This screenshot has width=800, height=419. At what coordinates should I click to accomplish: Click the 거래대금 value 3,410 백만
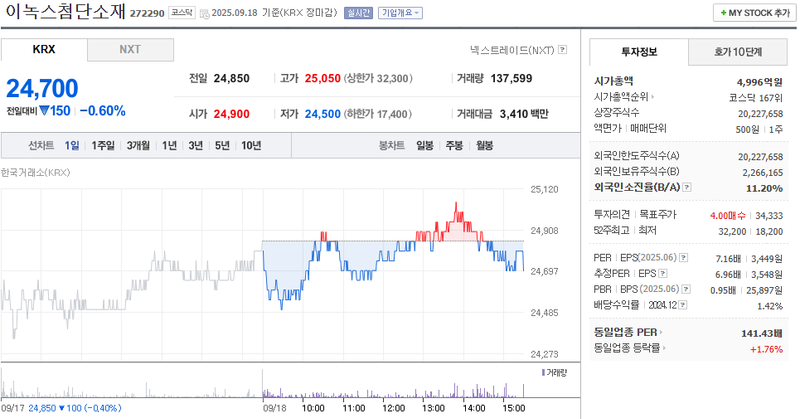click(x=524, y=114)
